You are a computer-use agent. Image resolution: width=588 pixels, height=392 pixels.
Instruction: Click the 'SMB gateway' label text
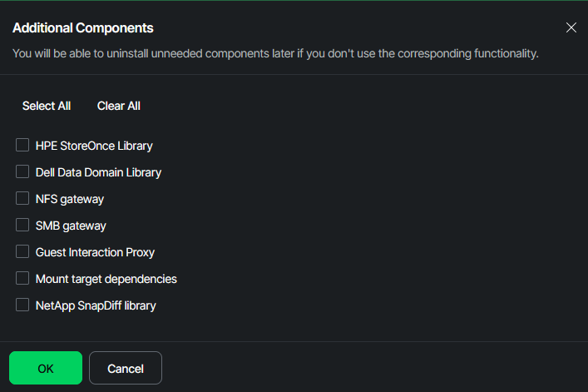point(71,226)
